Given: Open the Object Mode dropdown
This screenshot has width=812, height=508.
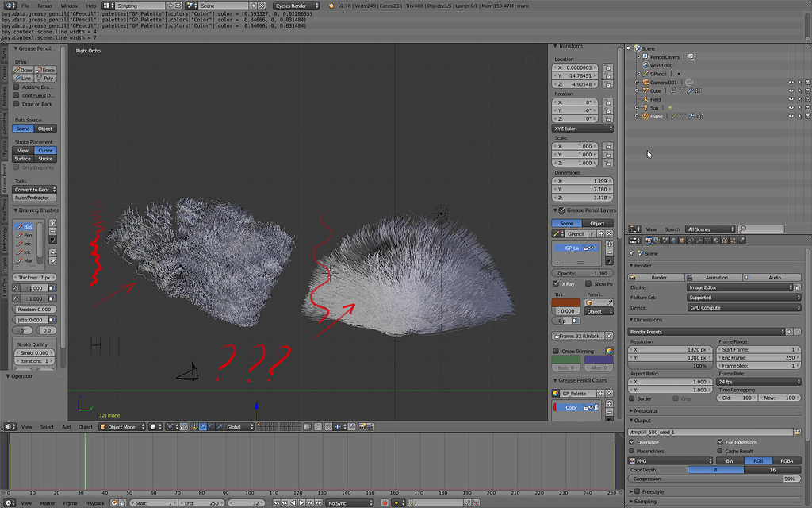Looking at the screenshot, I should [x=122, y=427].
